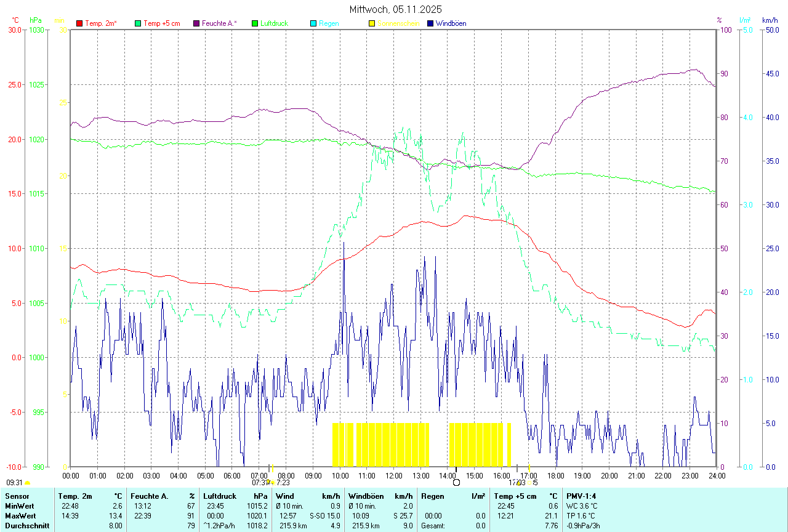Screen dimensions: 788x532
Task: Click the dark blue Windböen legend square
Action: (x=430, y=23)
